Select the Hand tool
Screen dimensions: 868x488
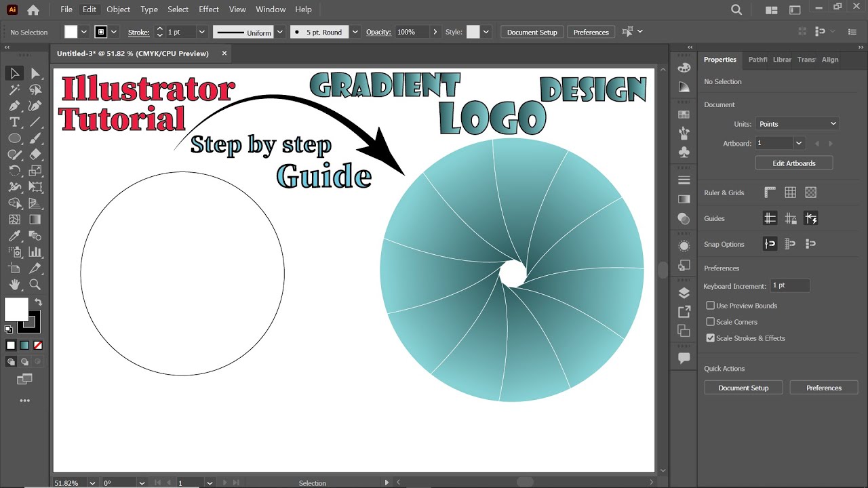pos(14,285)
